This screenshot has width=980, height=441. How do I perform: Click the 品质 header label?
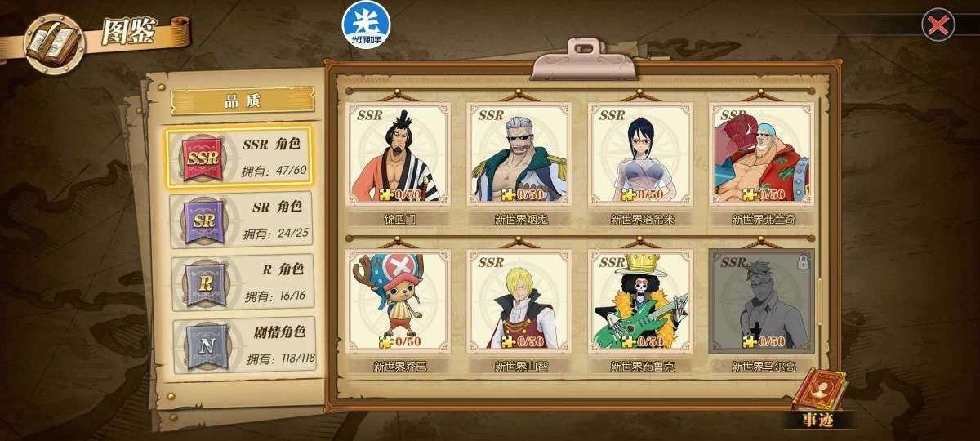click(x=242, y=101)
